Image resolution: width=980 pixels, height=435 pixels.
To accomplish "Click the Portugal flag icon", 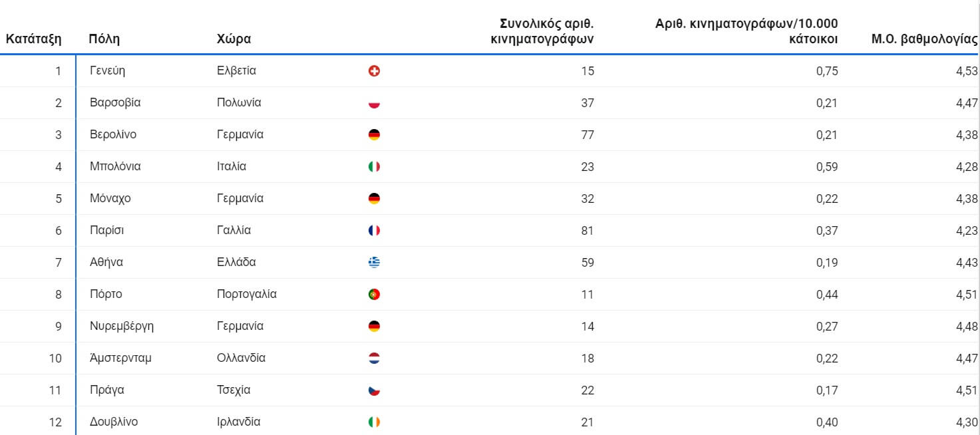I will (374, 295).
